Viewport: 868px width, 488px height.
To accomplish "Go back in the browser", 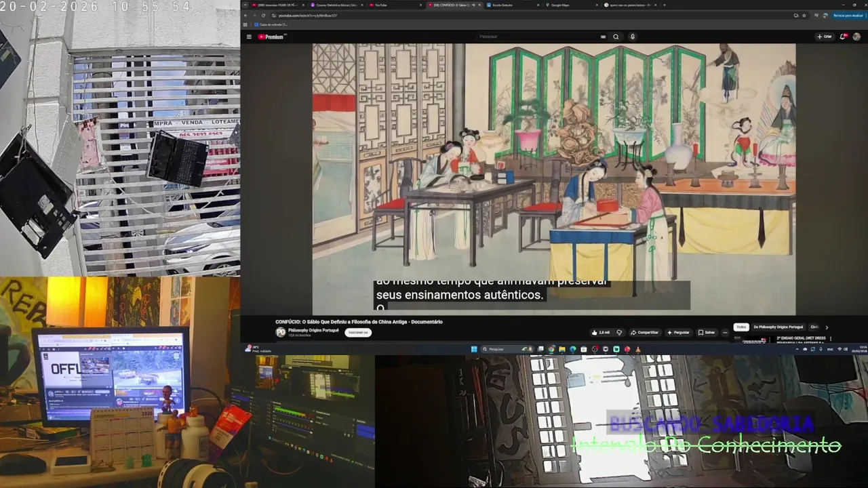I will [246, 15].
